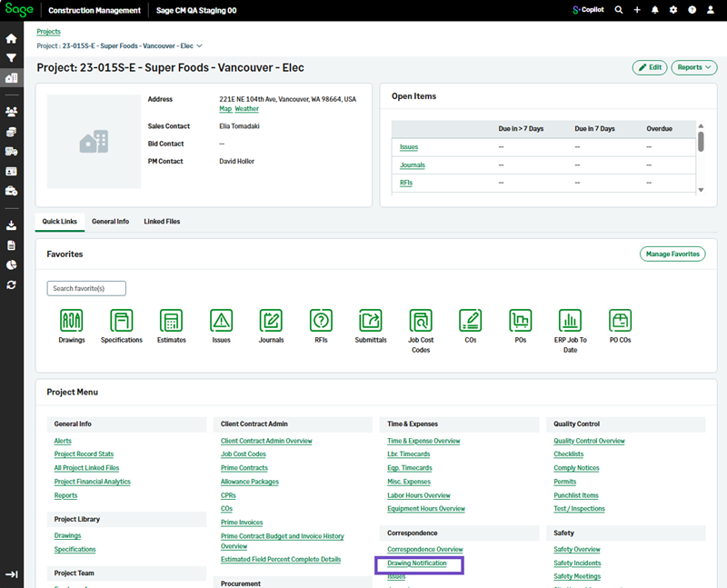Open Allowance Packages link
This screenshot has width=727, height=588.
[x=249, y=482]
